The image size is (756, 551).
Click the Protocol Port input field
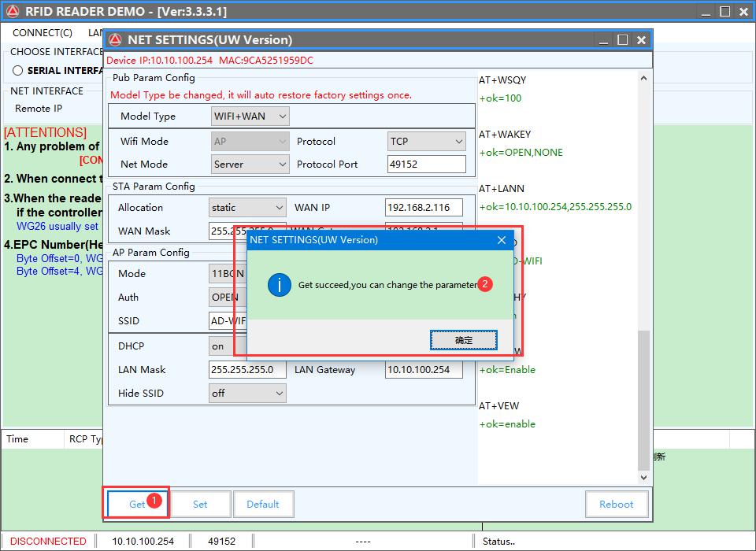pos(426,165)
